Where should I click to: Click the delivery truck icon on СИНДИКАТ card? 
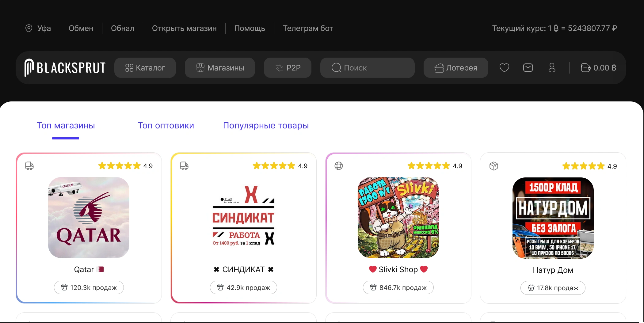[x=184, y=166]
